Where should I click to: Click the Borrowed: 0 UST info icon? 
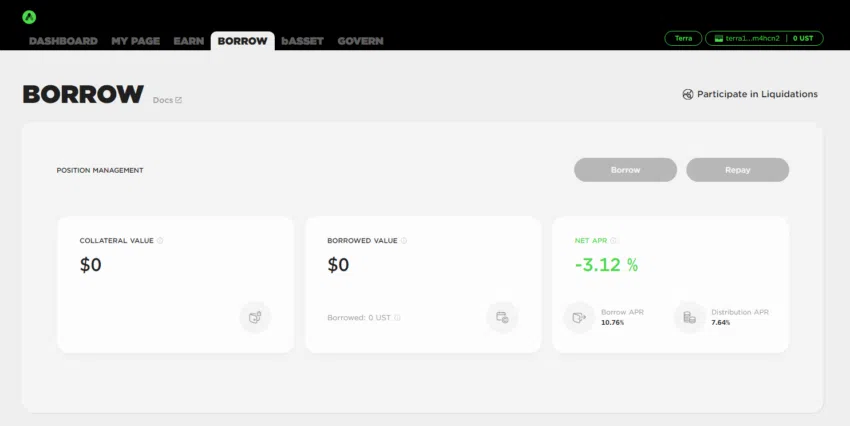point(397,318)
